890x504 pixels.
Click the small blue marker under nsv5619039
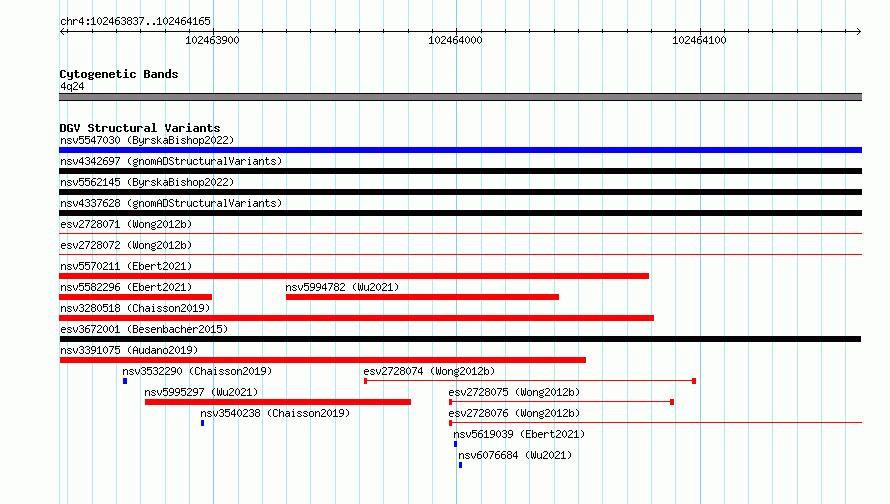coord(455,444)
